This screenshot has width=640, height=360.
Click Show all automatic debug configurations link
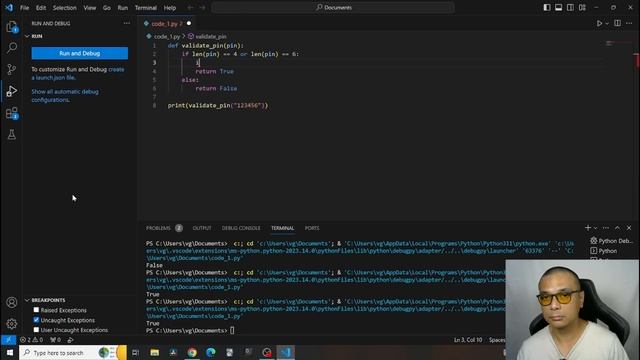(65, 96)
